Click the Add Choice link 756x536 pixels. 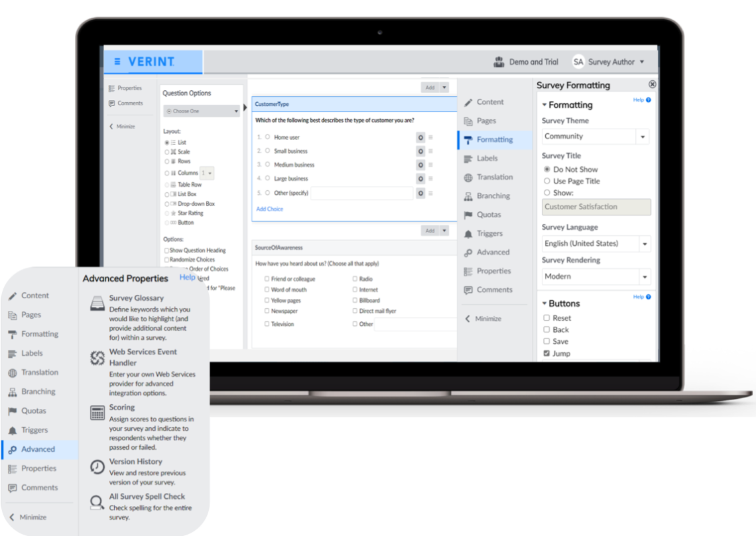269,209
